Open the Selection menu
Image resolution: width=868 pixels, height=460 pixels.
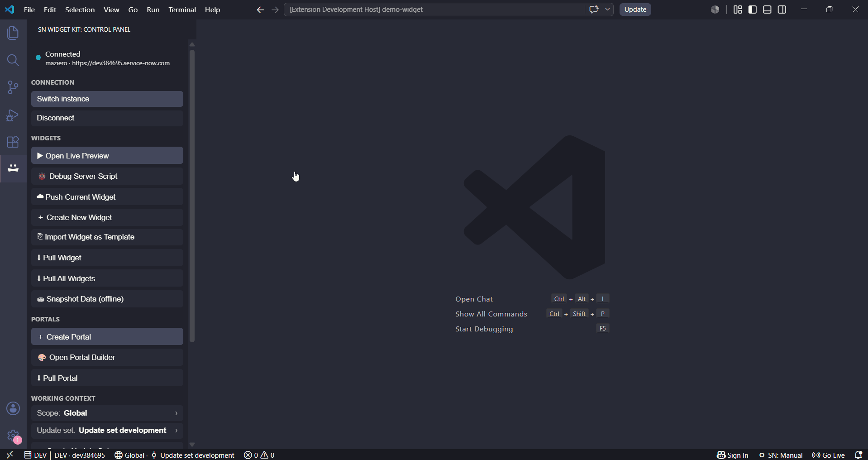pyautogui.click(x=80, y=10)
